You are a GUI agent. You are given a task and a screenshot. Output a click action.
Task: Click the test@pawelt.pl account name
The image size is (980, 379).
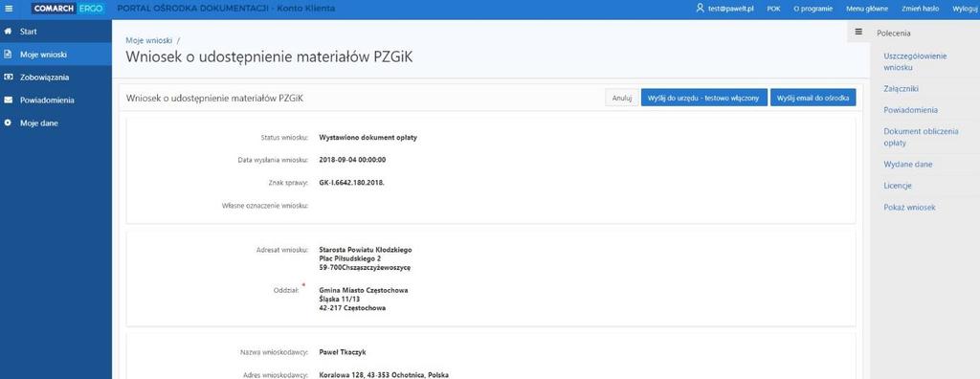pyautogui.click(x=730, y=9)
